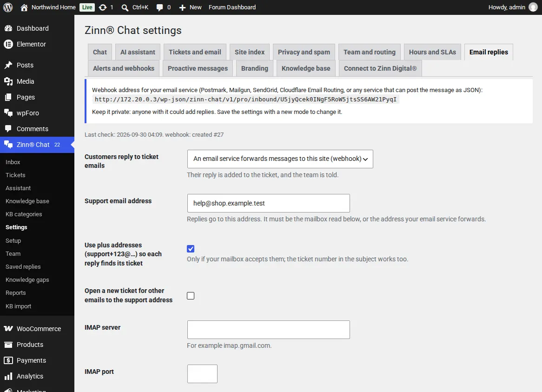This screenshot has width=542, height=392.
Task: Click the Posts pushpin icon
Action: coord(8,65)
